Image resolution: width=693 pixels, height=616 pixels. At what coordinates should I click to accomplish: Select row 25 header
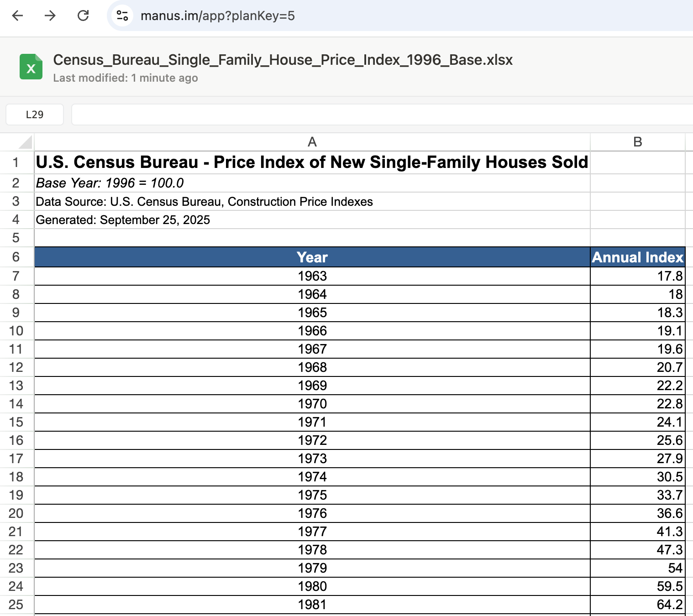16,605
